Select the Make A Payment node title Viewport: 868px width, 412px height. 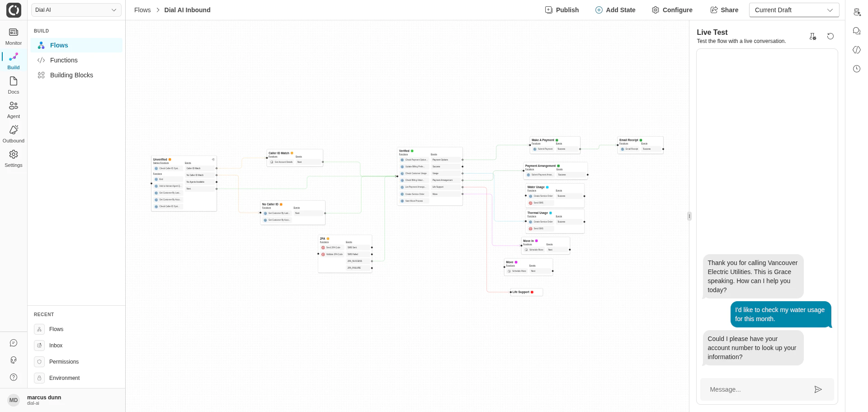pyautogui.click(x=543, y=140)
